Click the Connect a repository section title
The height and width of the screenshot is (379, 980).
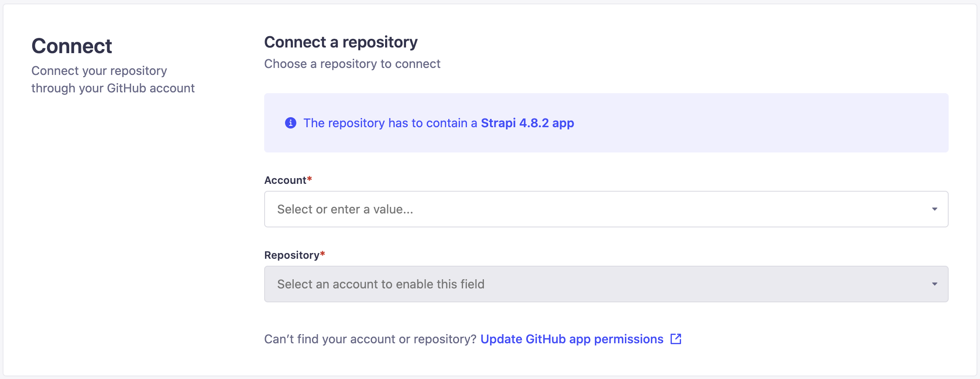pos(340,42)
